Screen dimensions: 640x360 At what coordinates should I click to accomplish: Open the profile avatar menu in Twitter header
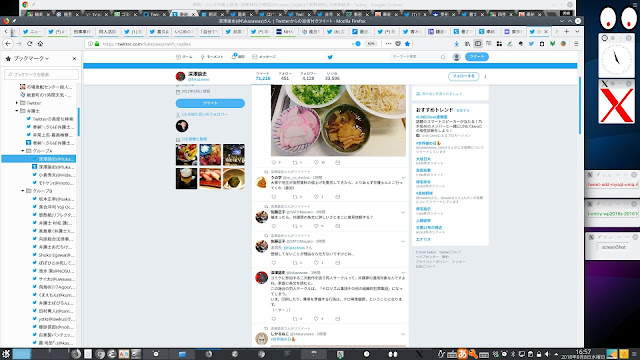pos(457,57)
